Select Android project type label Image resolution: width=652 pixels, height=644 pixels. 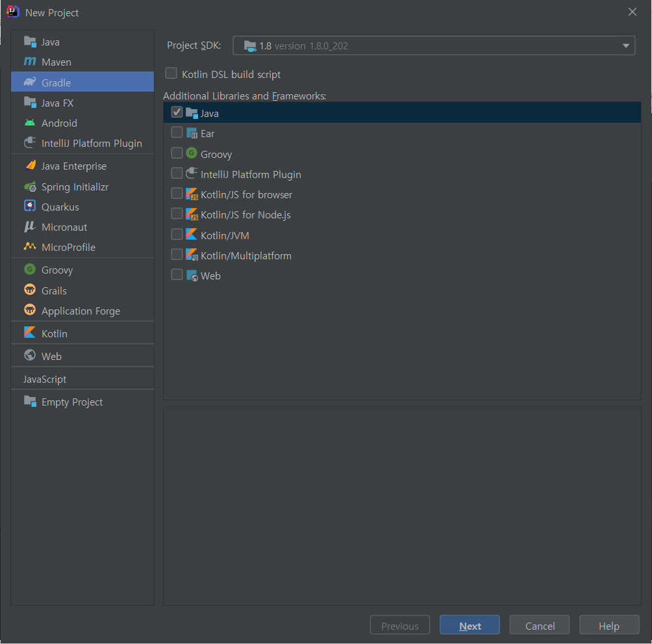tap(60, 123)
